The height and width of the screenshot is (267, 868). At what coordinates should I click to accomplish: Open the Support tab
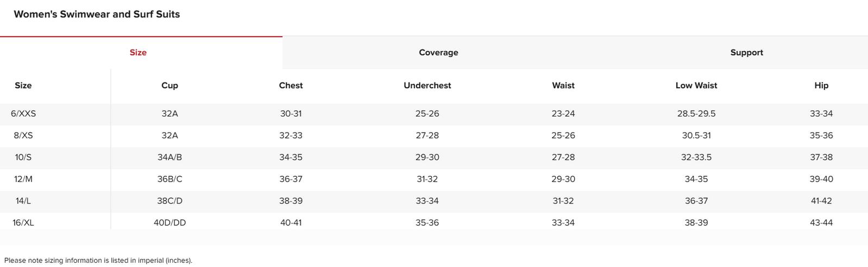point(746,53)
